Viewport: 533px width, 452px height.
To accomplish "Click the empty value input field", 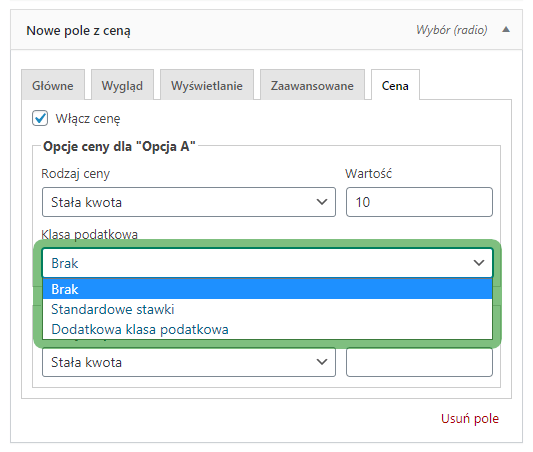I will tap(419, 362).
